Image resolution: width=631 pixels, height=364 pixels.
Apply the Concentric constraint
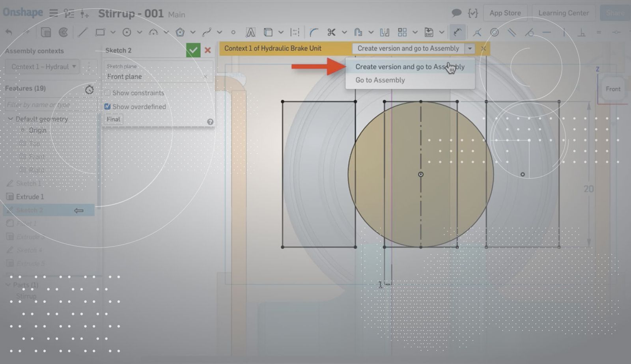494,32
